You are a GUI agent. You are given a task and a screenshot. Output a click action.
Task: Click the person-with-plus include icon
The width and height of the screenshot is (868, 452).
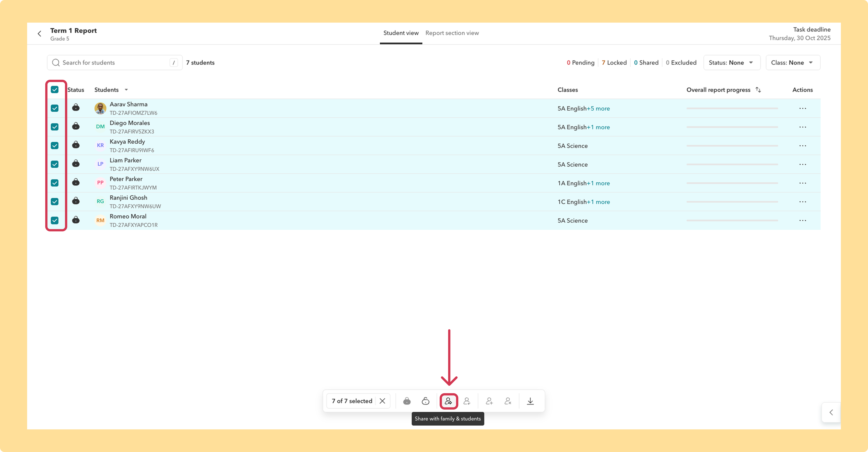click(x=489, y=401)
